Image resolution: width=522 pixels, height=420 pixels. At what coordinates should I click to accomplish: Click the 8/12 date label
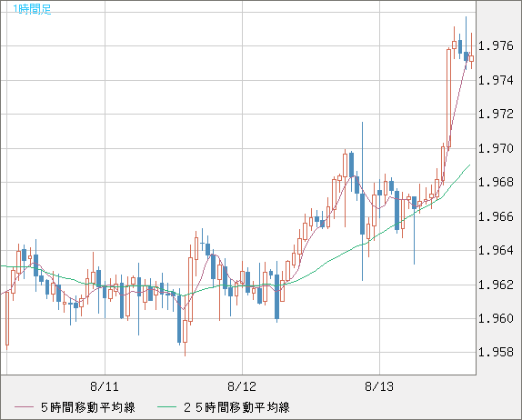[x=242, y=386]
